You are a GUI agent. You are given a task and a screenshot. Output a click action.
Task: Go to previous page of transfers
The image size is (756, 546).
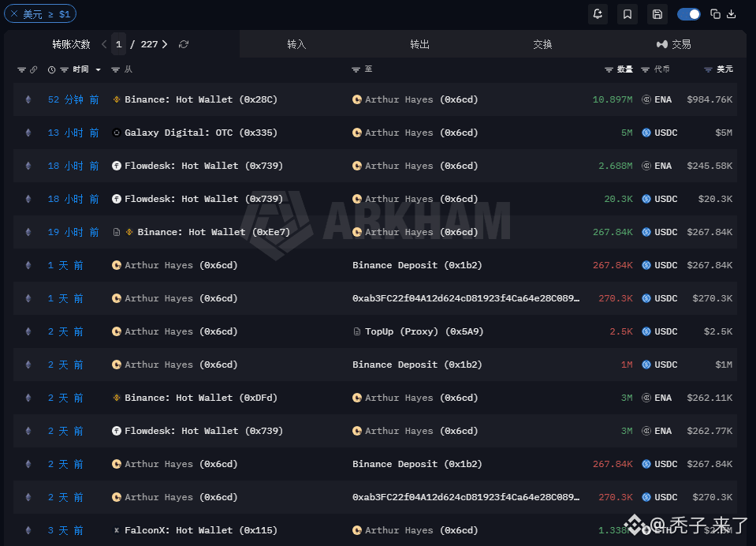[104, 44]
